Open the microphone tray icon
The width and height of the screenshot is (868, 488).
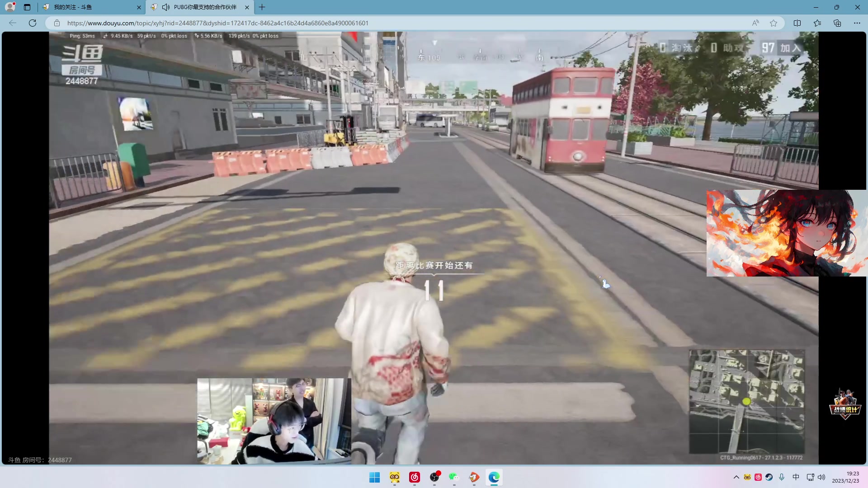click(782, 477)
